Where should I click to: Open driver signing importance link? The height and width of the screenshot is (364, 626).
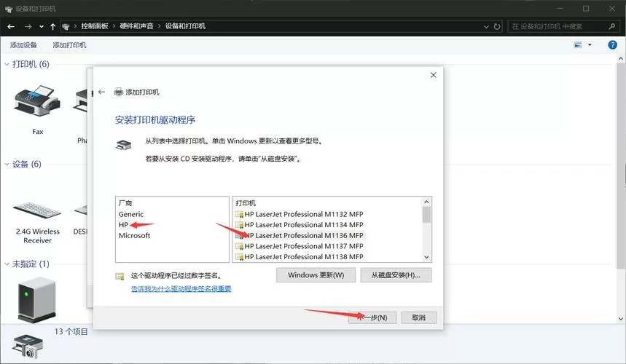point(181,288)
